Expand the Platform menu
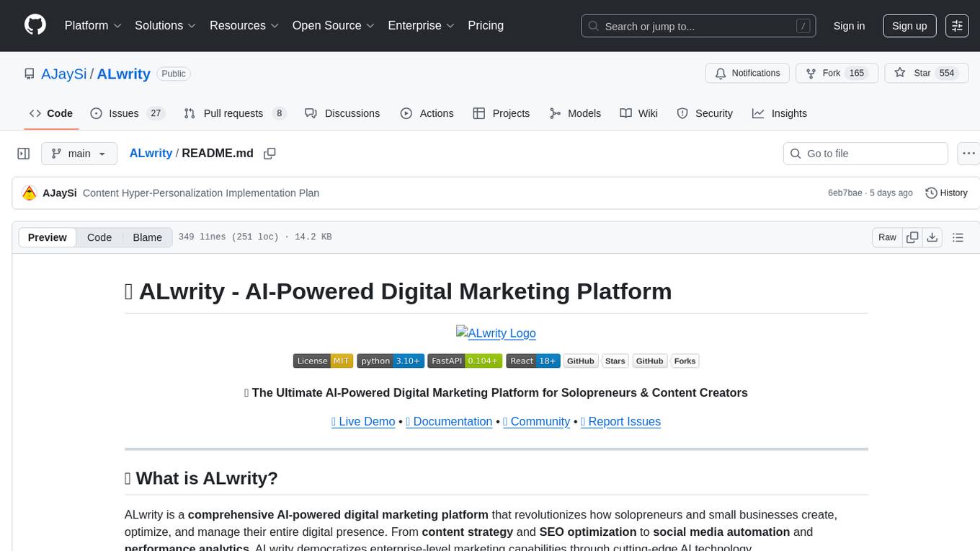This screenshot has height=551, width=980. pyautogui.click(x=94, y=25)
